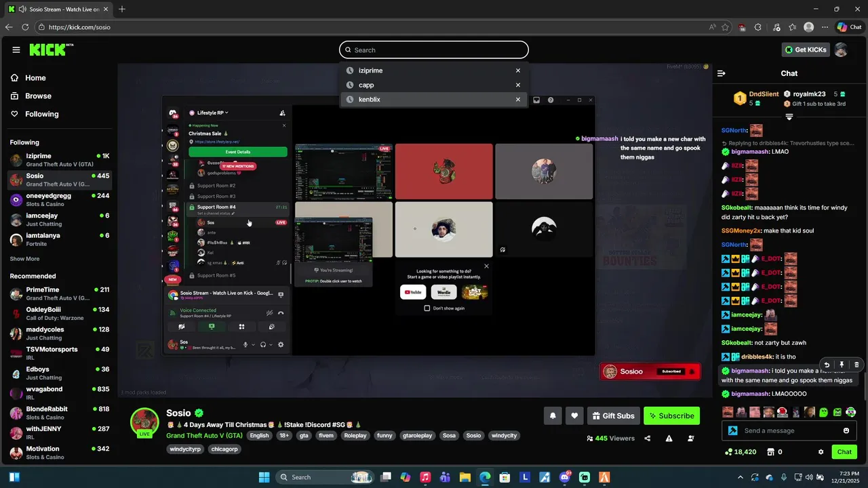Click the green Chat send button

[x=844, y=452]
